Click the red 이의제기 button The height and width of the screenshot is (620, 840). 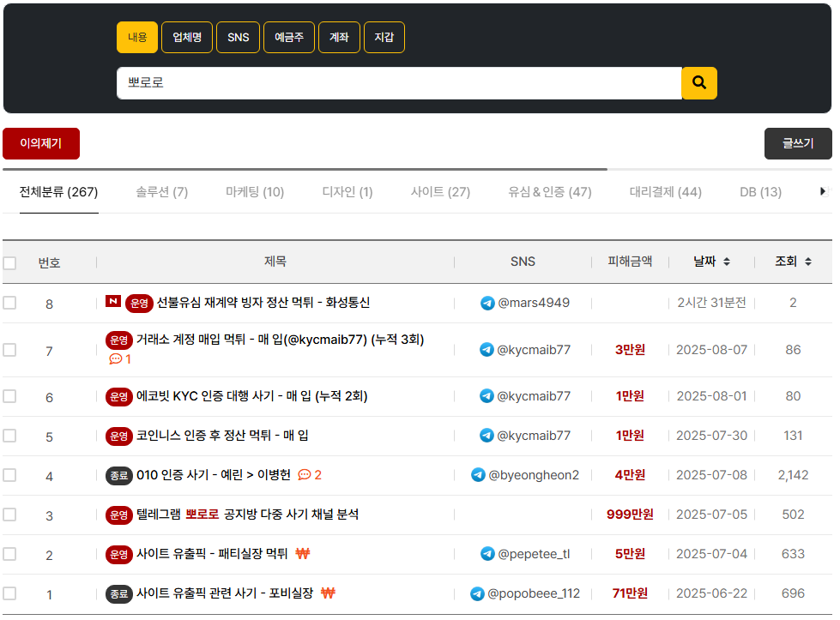click(x=41, y=143)
